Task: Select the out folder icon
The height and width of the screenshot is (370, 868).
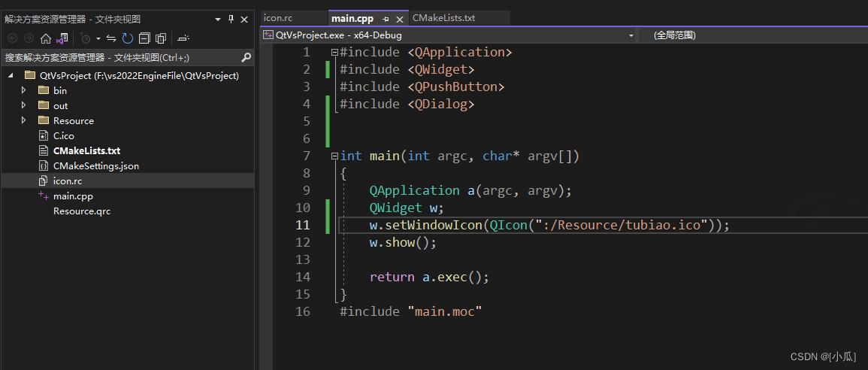Action: (x=44, y=105)
